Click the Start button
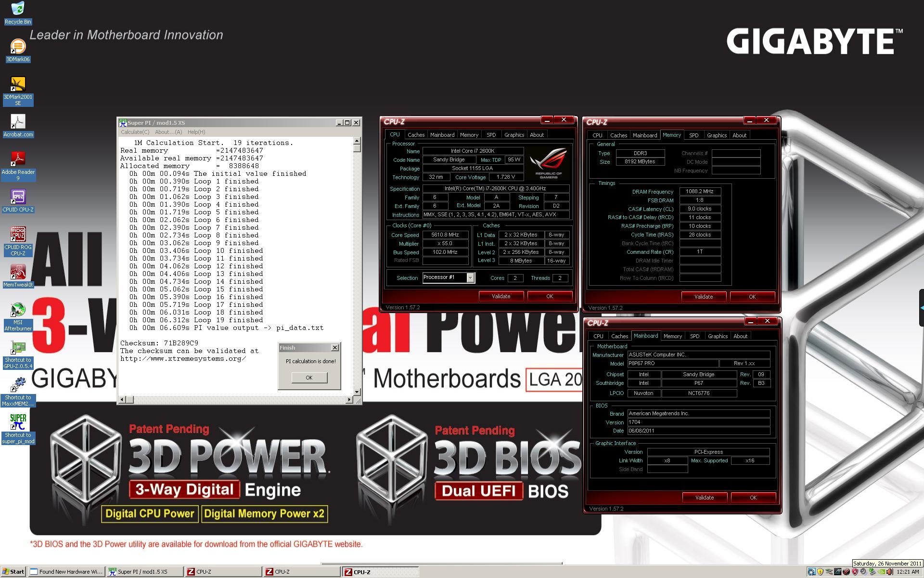The width and height of the screenshot is (924, 578). pyautogui.click(x=13, y=572)
